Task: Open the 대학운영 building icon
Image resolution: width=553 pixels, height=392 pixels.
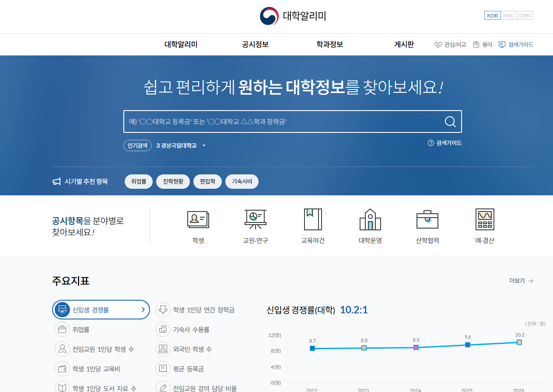Action: [370, 219]
